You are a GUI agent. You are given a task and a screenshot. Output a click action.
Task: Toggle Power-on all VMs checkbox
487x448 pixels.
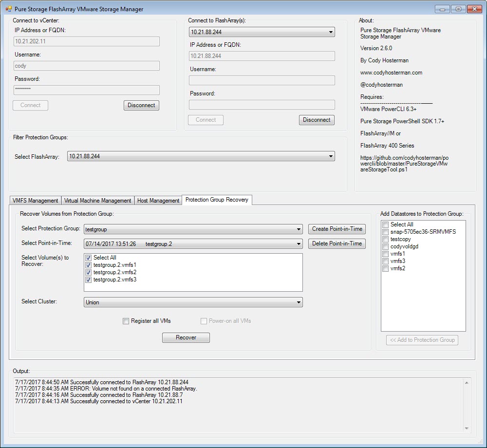point(204,321)
